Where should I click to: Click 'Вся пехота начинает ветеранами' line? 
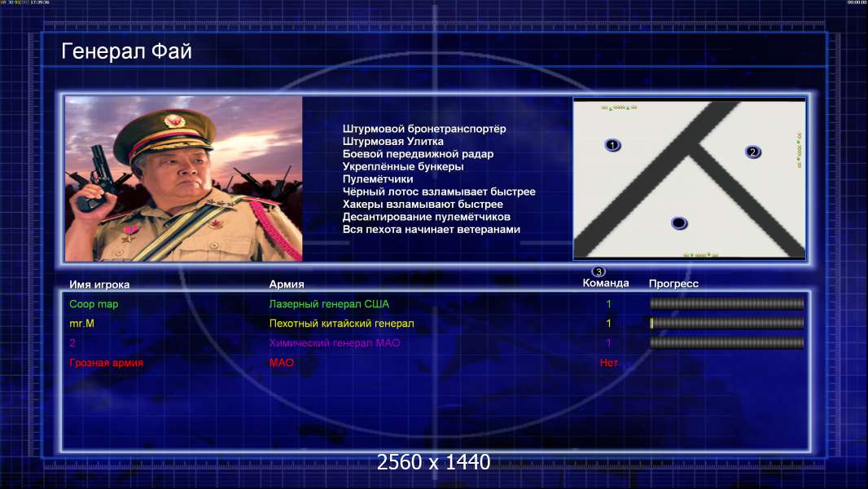click(x=432, y=229)
